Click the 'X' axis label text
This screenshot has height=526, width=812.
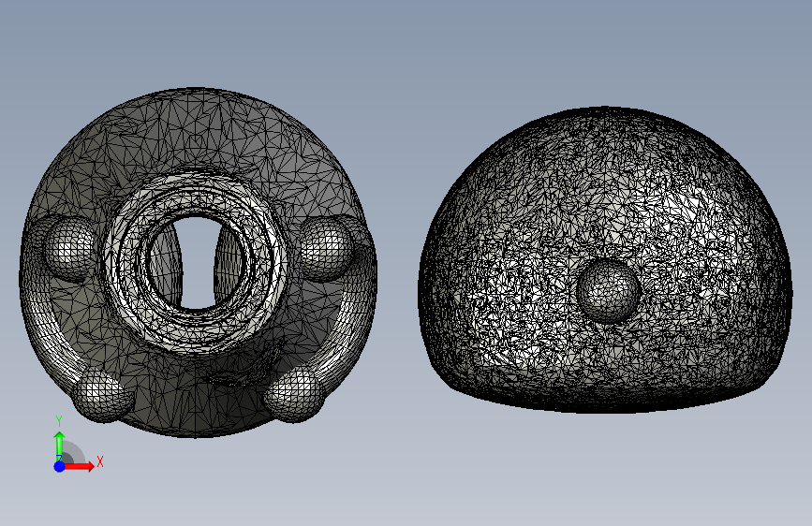point(100,461)
